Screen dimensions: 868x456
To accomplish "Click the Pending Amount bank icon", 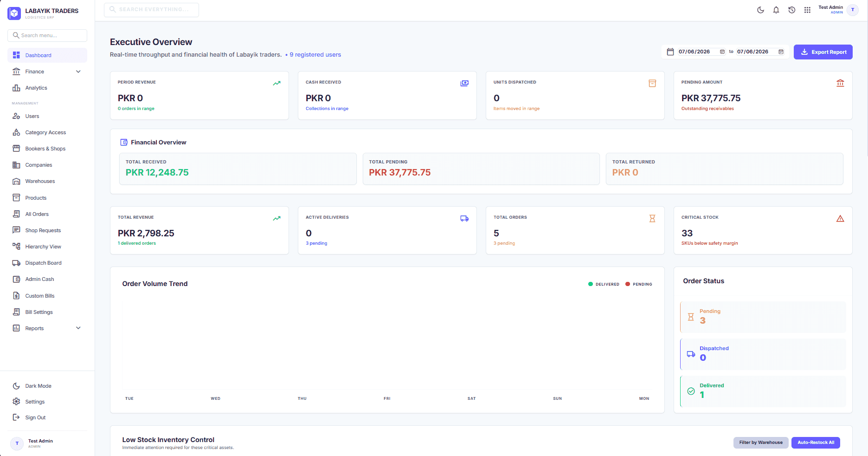I will 840,83.
